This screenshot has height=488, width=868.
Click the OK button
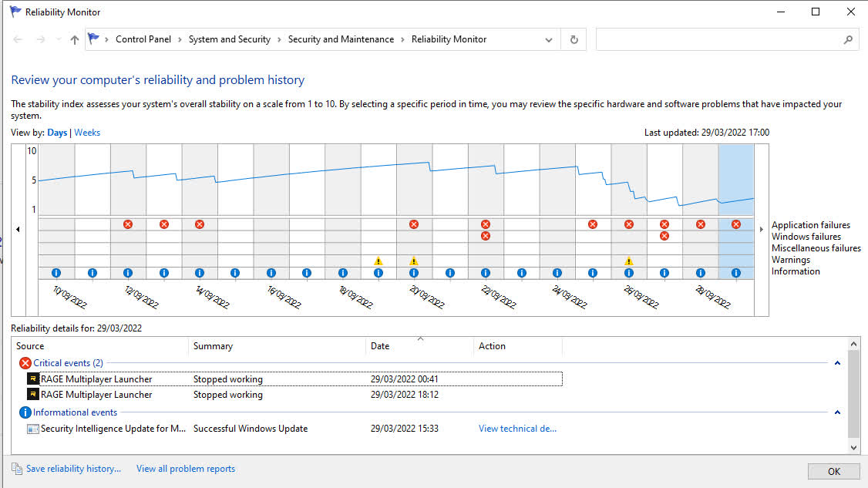(x=834, y=471)
